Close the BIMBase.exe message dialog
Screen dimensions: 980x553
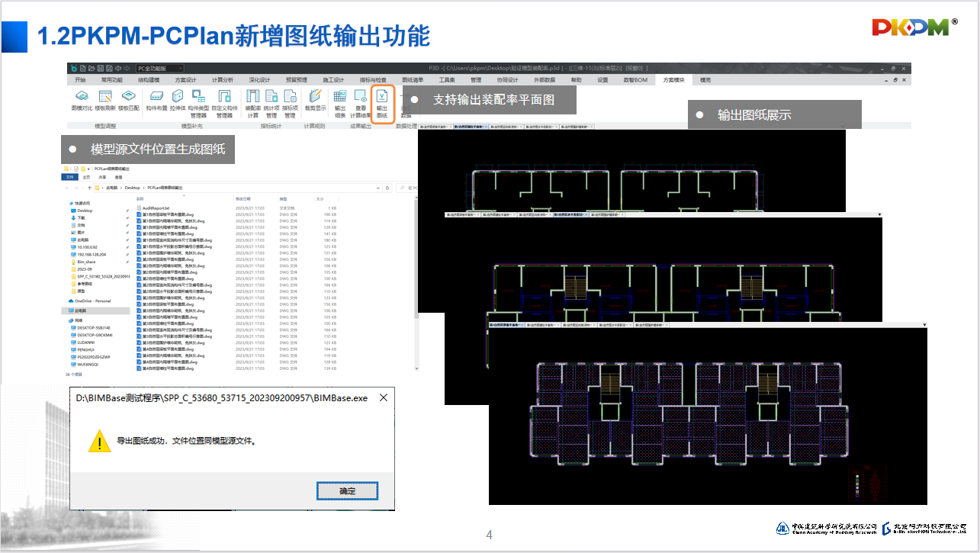383,397
